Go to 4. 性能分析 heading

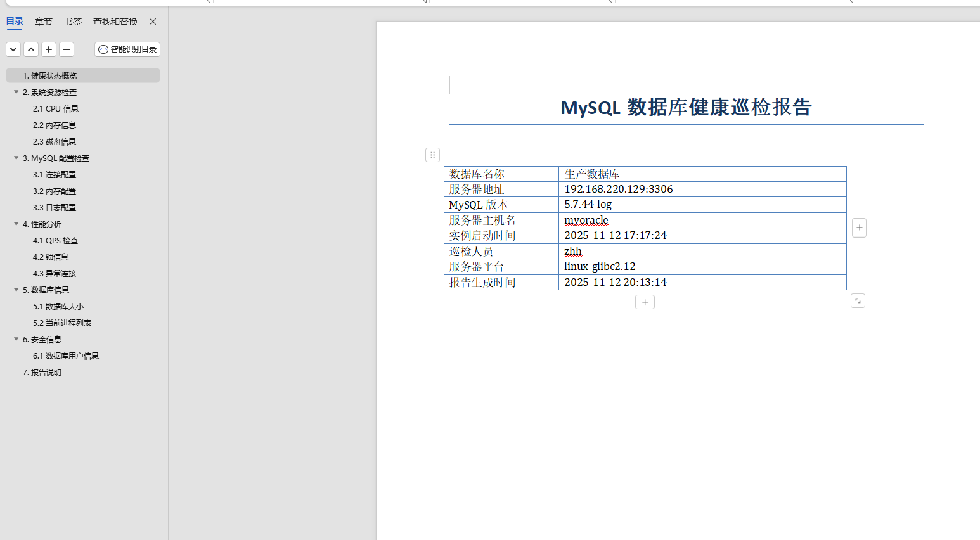(x=42, y=224)
